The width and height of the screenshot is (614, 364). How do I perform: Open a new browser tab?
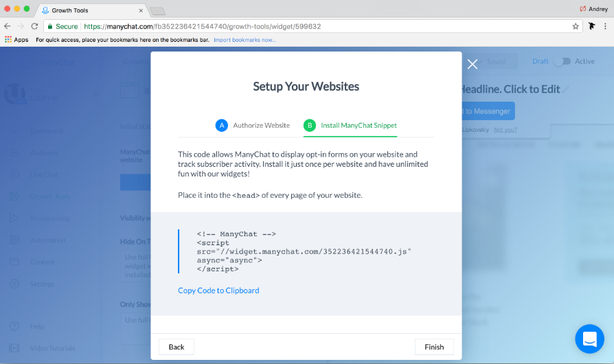coord(157,11)
